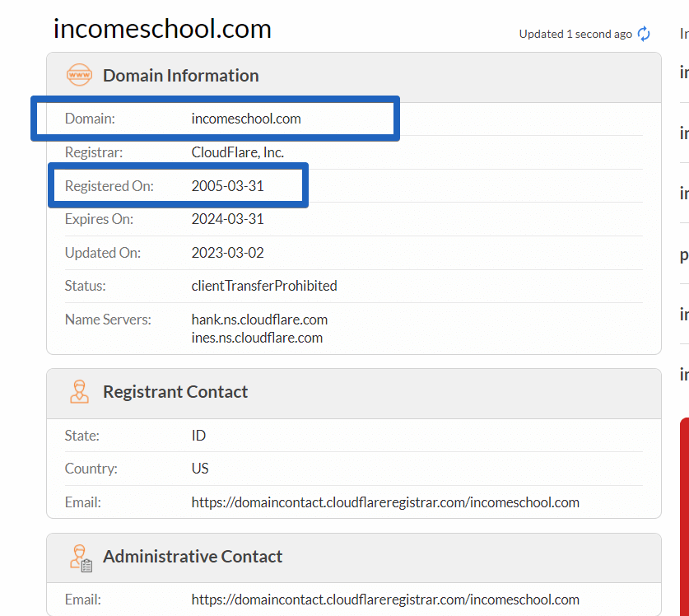The width and height of the screenshot is (689, 616).
Task: Click the 'Registered On:' label
Action: 109,186
